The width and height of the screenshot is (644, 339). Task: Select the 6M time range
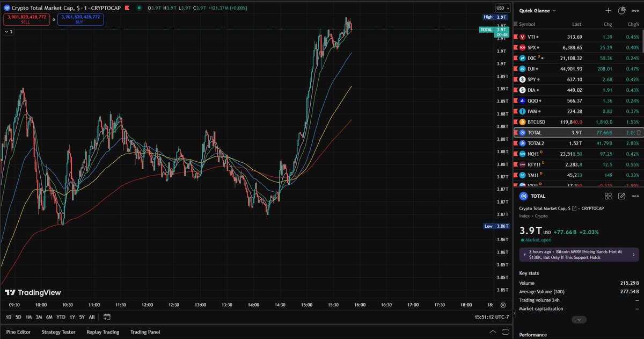pos(49,317)
